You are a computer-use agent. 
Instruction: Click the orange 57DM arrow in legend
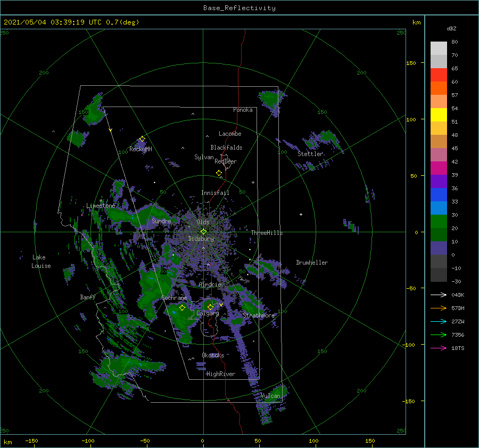(x=439, y=308)
